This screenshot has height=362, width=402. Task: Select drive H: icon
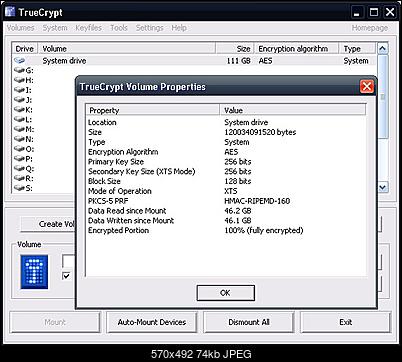[x=19, y=80]
